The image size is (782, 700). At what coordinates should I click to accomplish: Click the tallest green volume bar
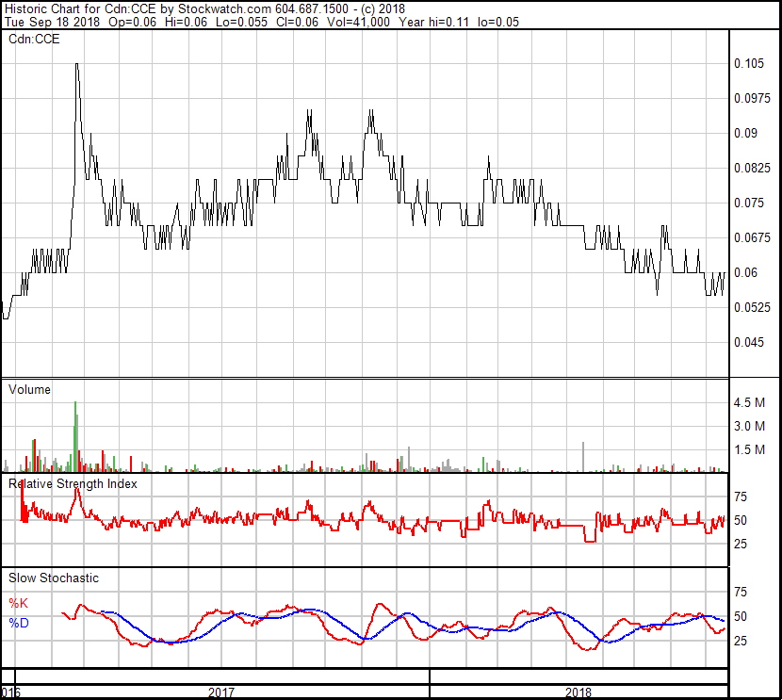pyautogui.click(x=75, y=437)
